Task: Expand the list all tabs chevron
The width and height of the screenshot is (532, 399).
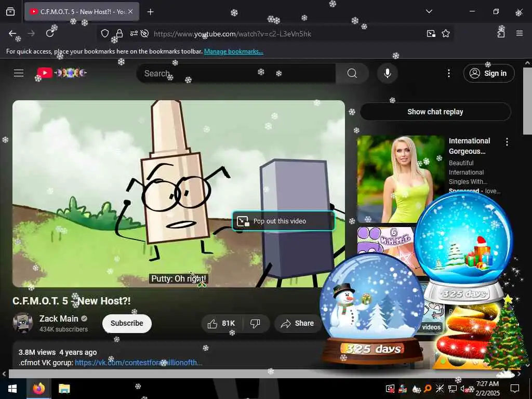Action: coord(429,11)
